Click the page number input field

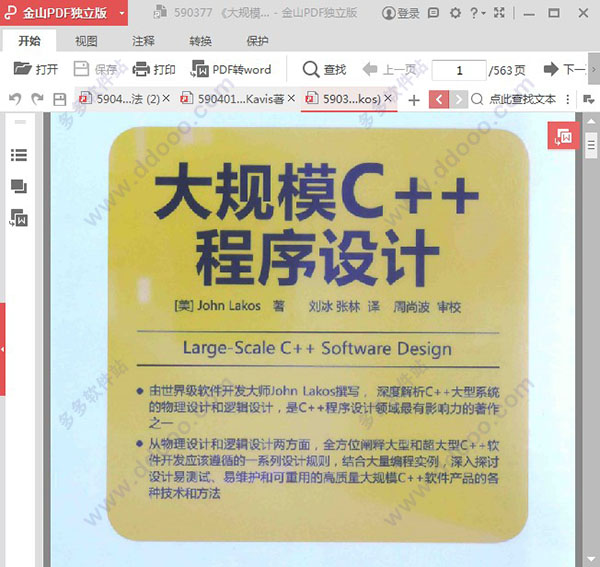(x=459, y=70)
